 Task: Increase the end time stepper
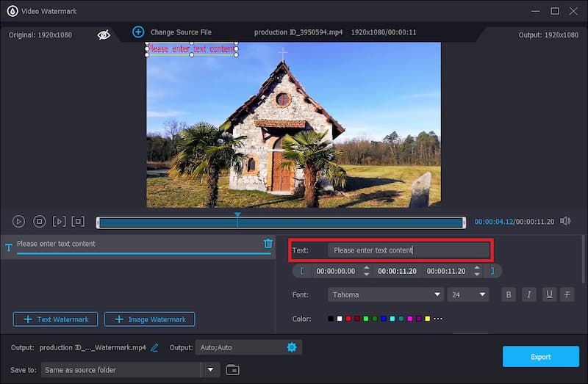[x=476, y=267]
